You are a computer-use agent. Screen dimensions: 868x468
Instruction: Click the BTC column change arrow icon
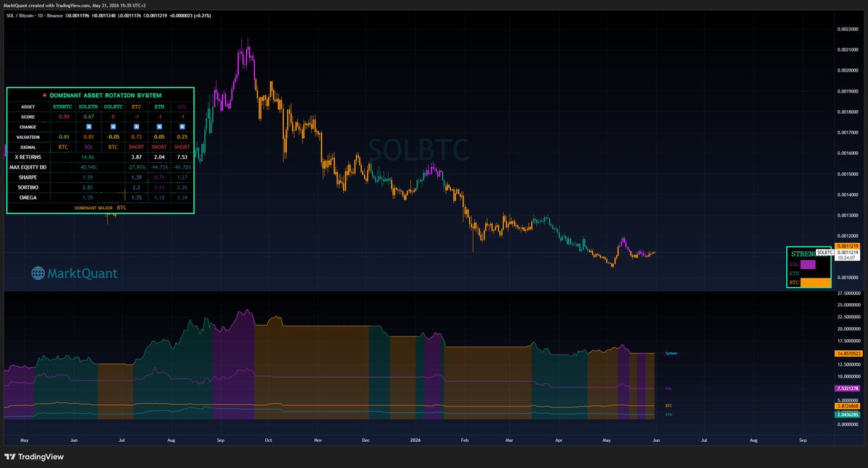pos(136,127)
